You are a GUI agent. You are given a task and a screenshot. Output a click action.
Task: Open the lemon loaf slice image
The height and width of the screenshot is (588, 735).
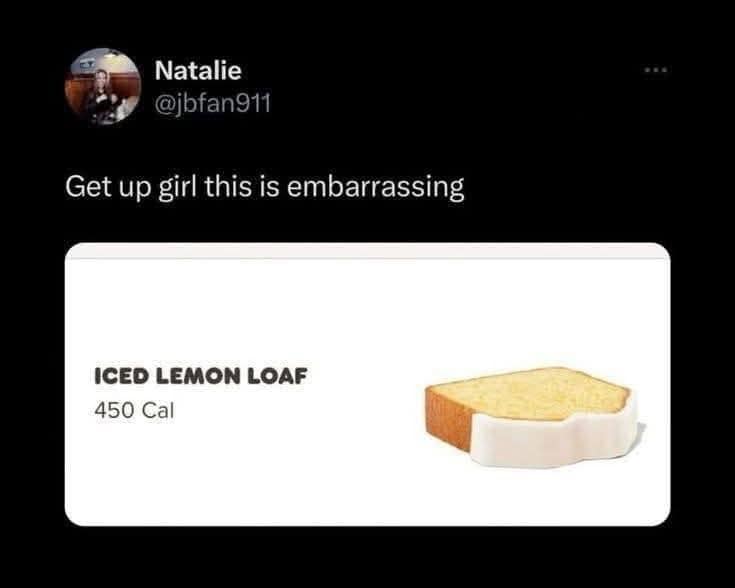point(533,417)
